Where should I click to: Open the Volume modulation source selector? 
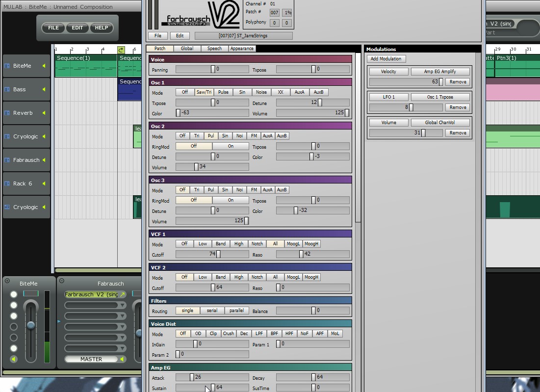coord(388,123)
